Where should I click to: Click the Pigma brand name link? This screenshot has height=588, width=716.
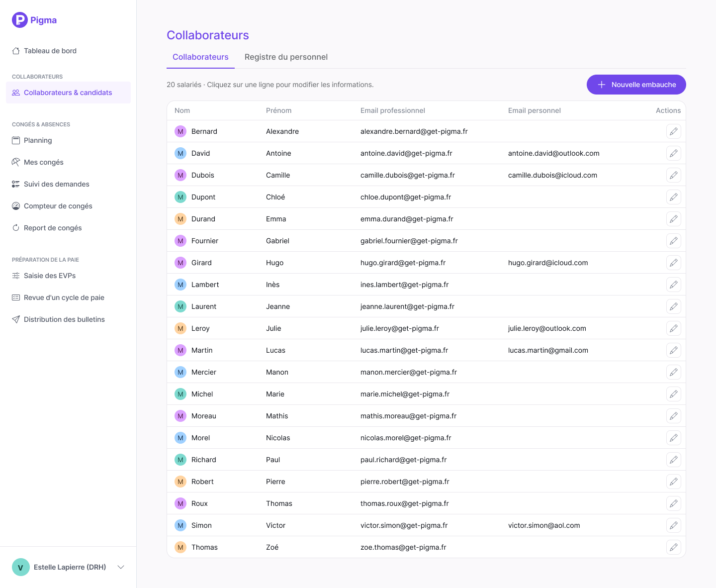(43, 20)
